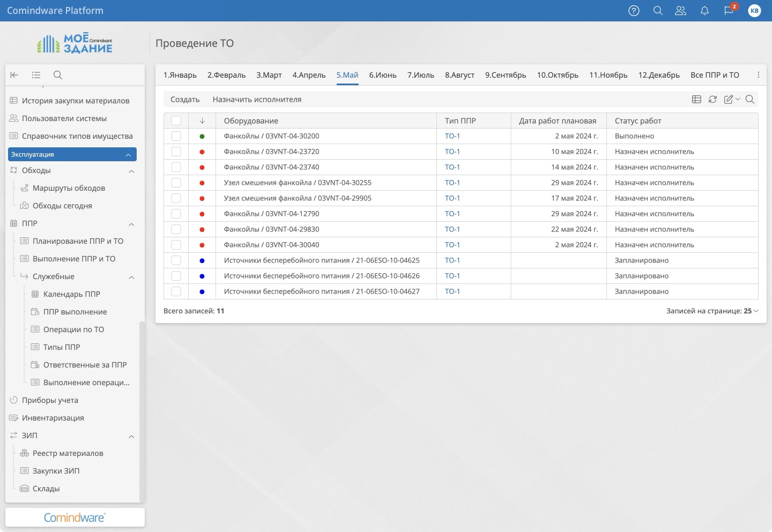Open Инвентаризация in sidebar
Image resolution: width=772 pixels, height=532 pixels.
tap(53, 418)
